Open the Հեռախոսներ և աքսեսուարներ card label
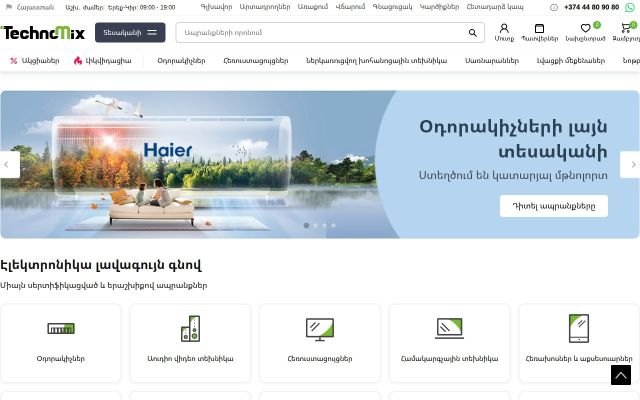Viewport: 640px width, 400px height. (579, 359)
